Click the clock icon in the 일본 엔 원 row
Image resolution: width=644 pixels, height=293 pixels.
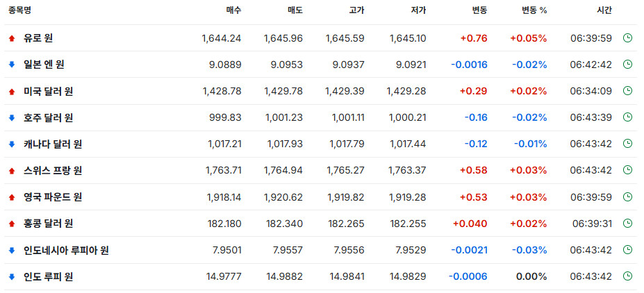pos(627,65)
